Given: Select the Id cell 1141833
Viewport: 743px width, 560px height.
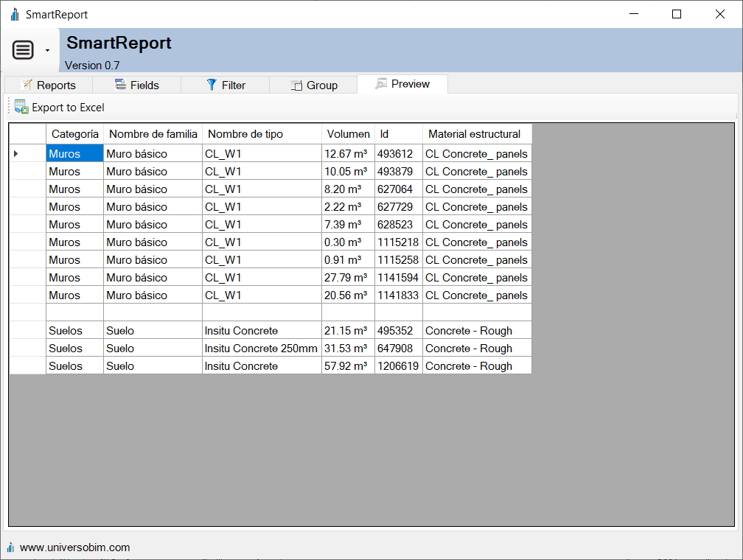Looking at the screenshot, I should click(399, 295).
